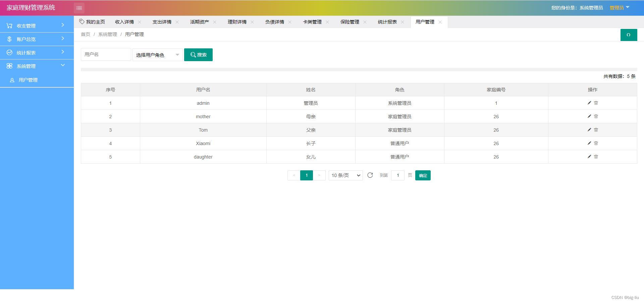The width and height of the screenshot is (644, 303).
Task: Select 用户管理 in the sidebar
Action: pyautogui.click(x=37, y=80)
